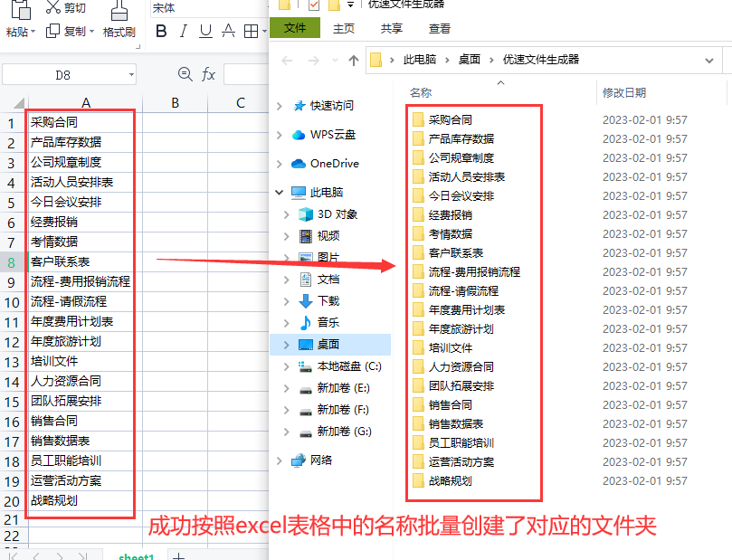
Task: Toggle bold formatting
Action: coord(161,32)
